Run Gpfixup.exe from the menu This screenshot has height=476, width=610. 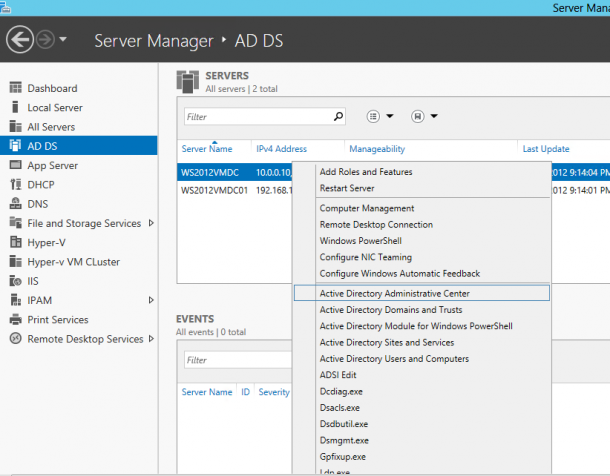[422, 457]
